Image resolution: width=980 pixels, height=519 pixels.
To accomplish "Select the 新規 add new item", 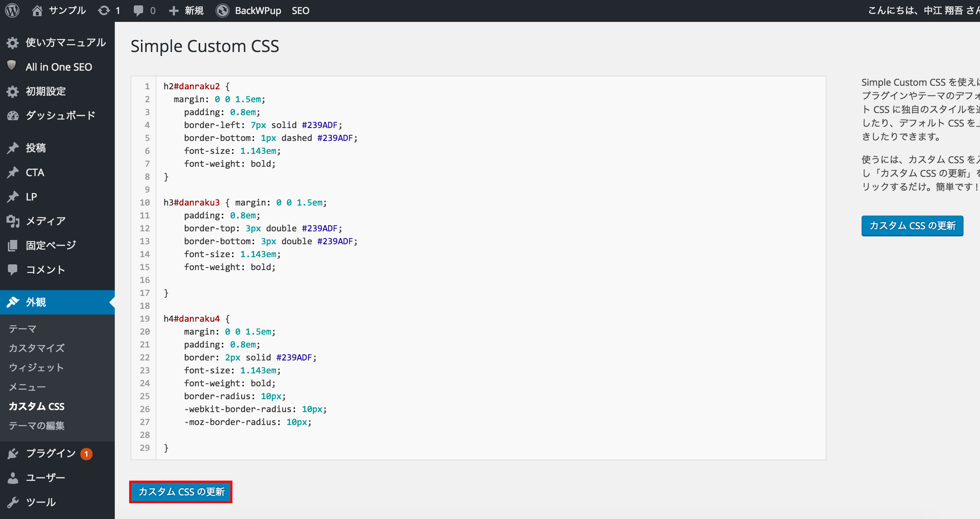I will 187,10.
